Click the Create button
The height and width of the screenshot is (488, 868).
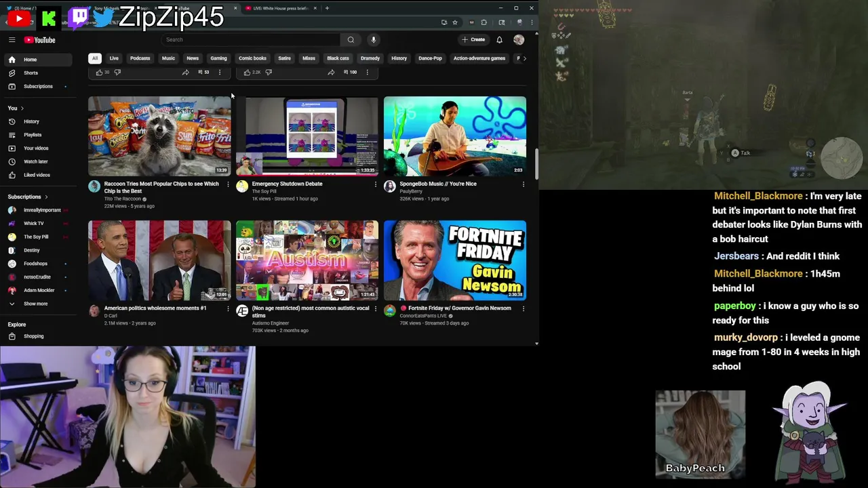click(473, 40)
